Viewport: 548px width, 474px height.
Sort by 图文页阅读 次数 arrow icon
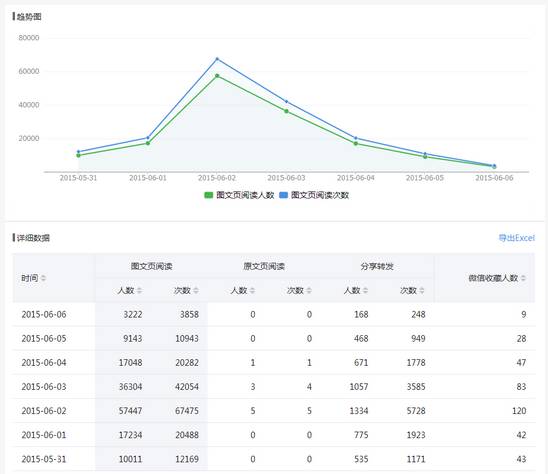pos(196,290)
